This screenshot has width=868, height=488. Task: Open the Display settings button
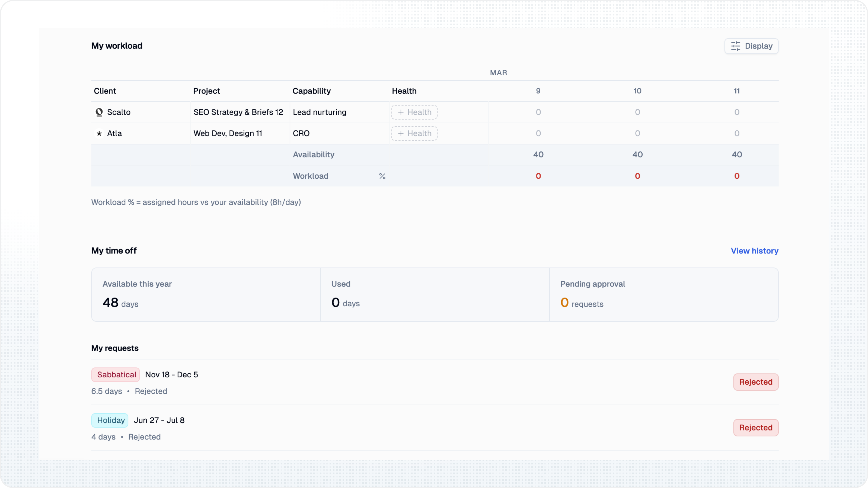tap(751, 46)
